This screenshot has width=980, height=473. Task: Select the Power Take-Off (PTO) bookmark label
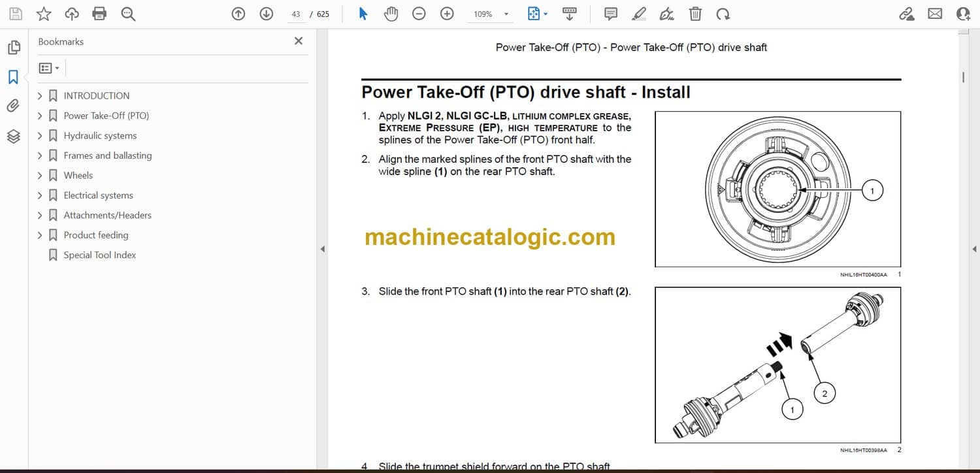(x=106, y=116)
